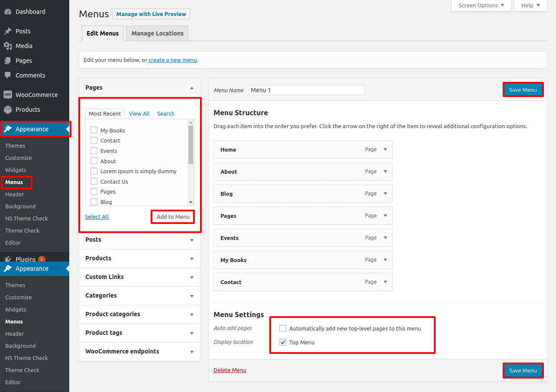Open the Search tab in the Pages panel
The height and width of the screenshot is (392, 556).
point(166,113)
